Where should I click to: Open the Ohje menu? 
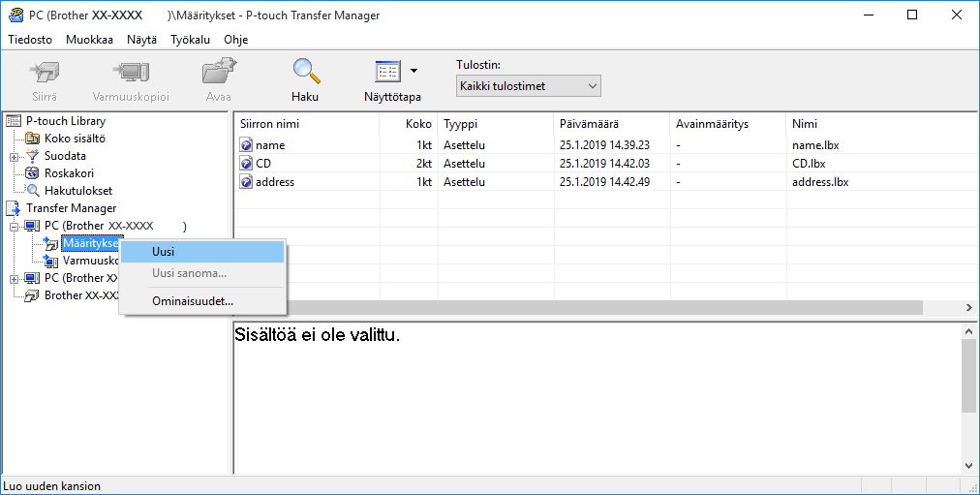pyautogui.click(x=235, y=40)
